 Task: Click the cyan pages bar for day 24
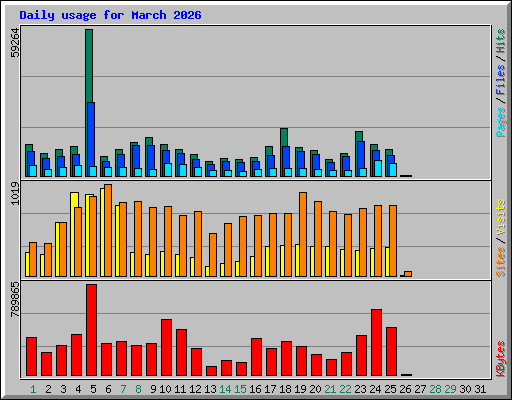[x=378, y=168]
